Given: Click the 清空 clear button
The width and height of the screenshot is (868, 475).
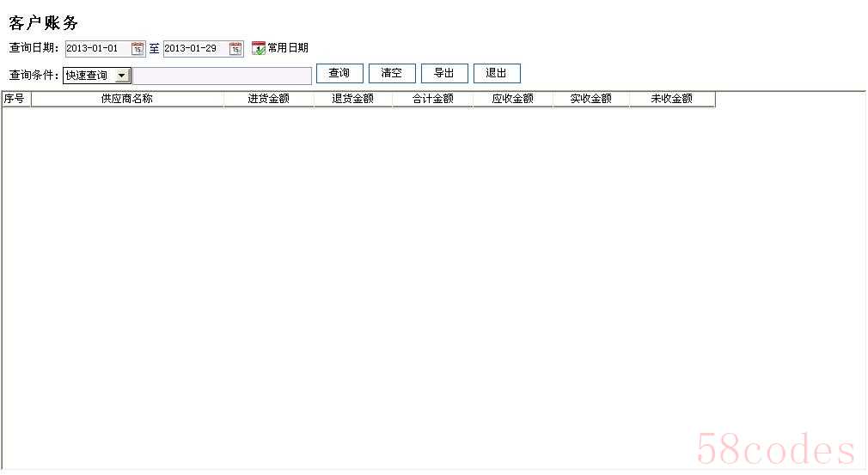Looking at the screenshot, I should (392, 73).
